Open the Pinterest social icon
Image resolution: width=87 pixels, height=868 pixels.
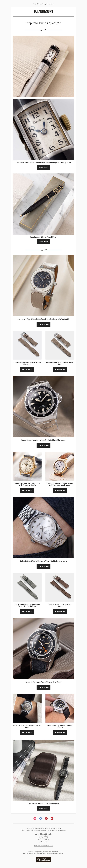pos(52,818)
